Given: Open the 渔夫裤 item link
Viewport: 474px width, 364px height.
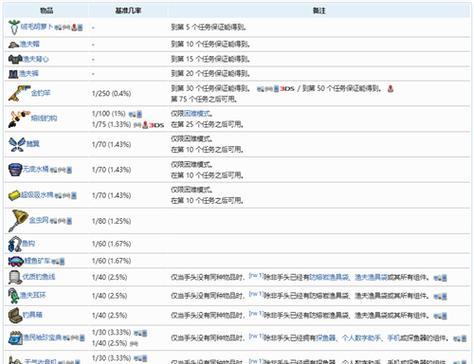Looking at the screenshot, I should pos(28,73).
